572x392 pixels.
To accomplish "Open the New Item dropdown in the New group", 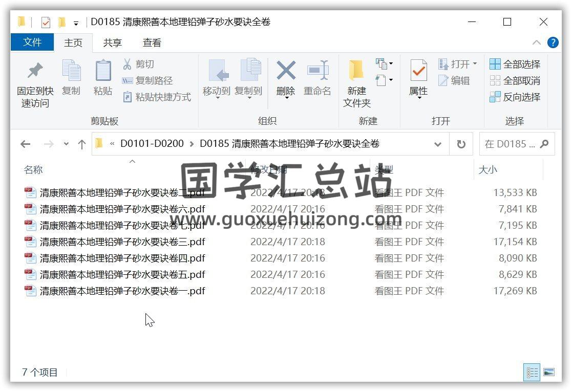I will coord(384,64).
